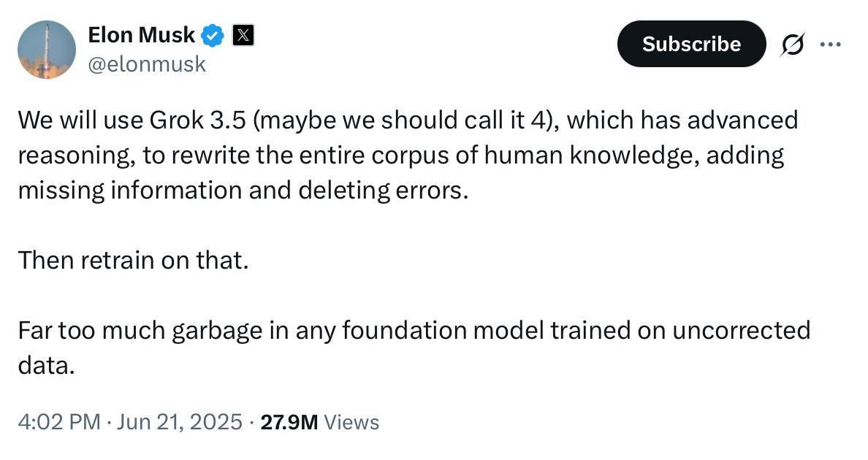
Task: Open Elon Musk's profile avatar
Action: (x=47, y=49)
